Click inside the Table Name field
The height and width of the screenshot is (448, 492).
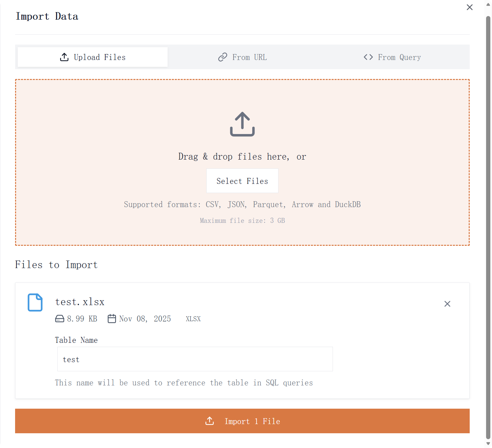pyautogui.click(x=195, y=359)
